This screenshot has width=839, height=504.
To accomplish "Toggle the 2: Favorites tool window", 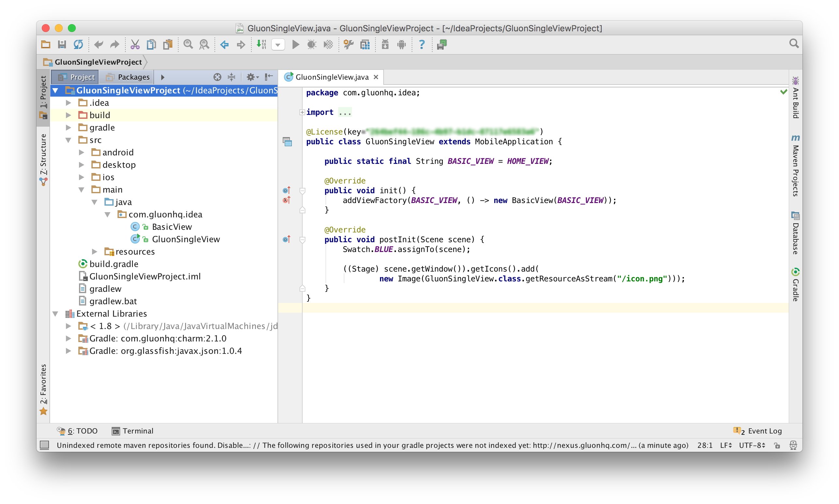I will click(x=43, y=389).
